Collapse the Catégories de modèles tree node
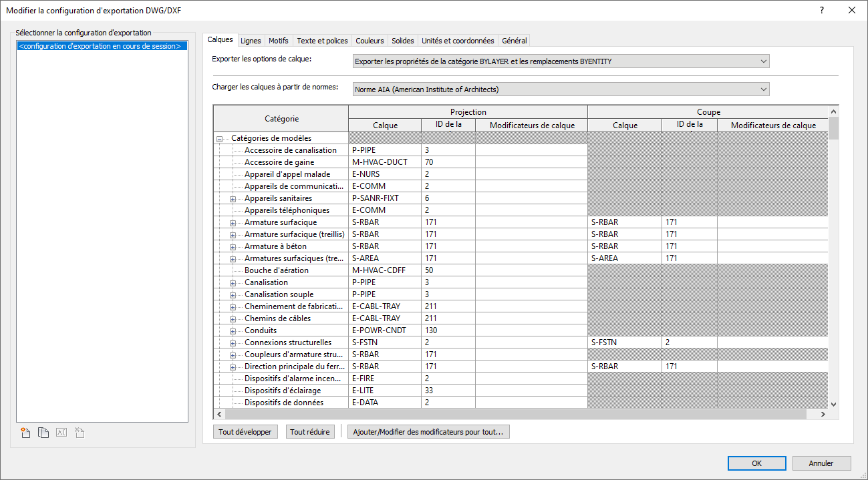 click(220, 139)
